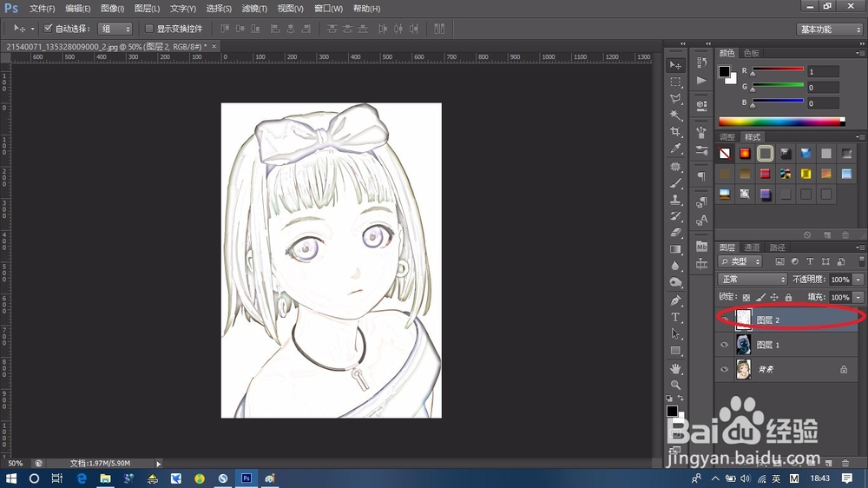Select the History Brush tool
Screen dimensions: 868x488
(x=675, y=216)
